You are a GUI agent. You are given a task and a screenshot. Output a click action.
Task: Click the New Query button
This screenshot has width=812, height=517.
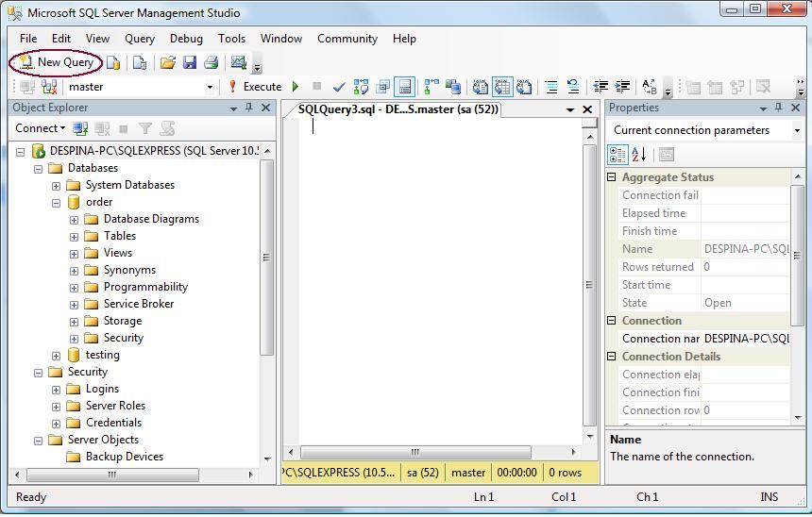click(56, 62)
